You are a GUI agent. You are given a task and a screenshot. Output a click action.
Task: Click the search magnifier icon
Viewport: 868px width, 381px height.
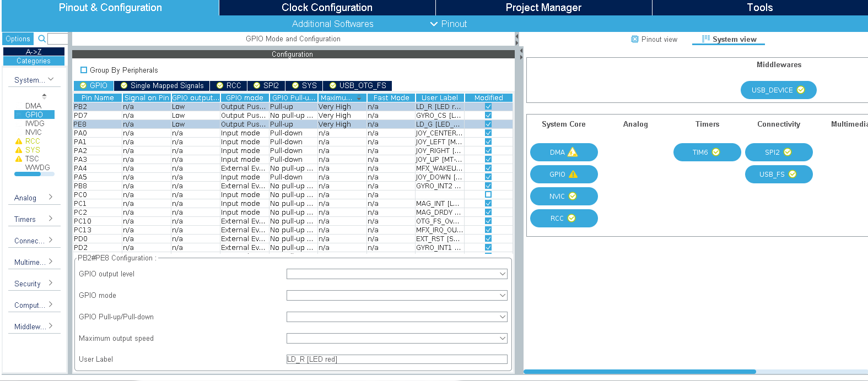[41, 39]
